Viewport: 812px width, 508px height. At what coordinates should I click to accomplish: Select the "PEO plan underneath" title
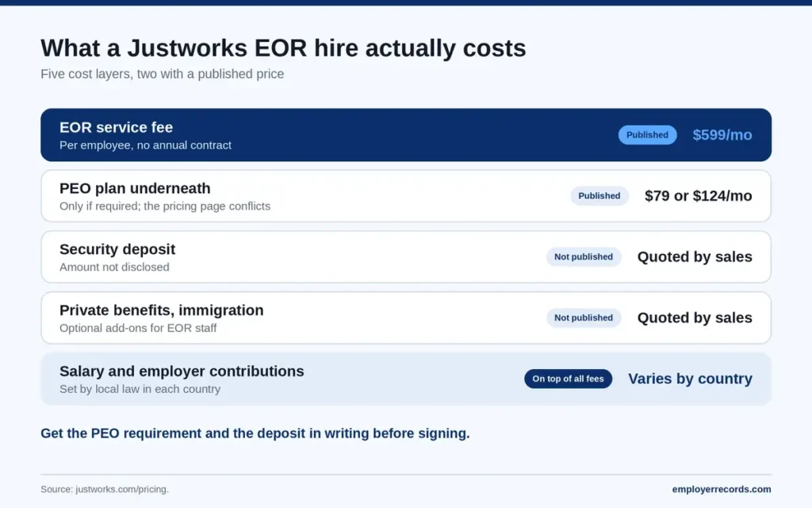[135, 188]
